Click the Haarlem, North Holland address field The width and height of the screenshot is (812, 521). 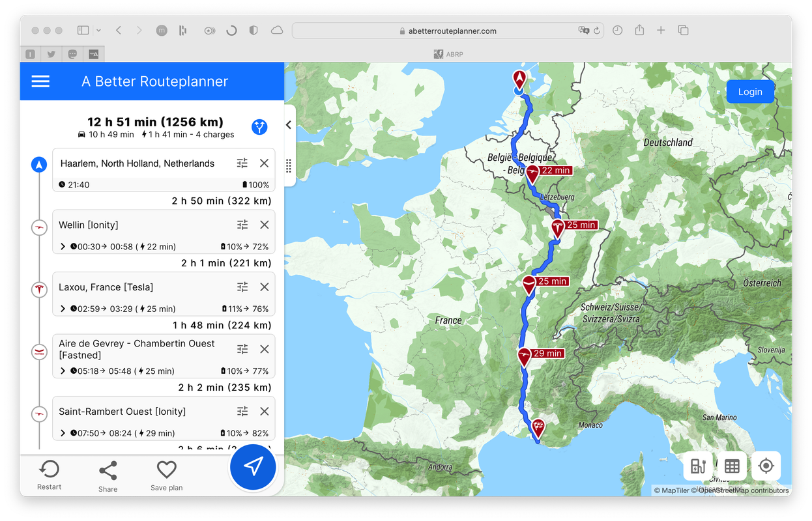tap(138, 163)
